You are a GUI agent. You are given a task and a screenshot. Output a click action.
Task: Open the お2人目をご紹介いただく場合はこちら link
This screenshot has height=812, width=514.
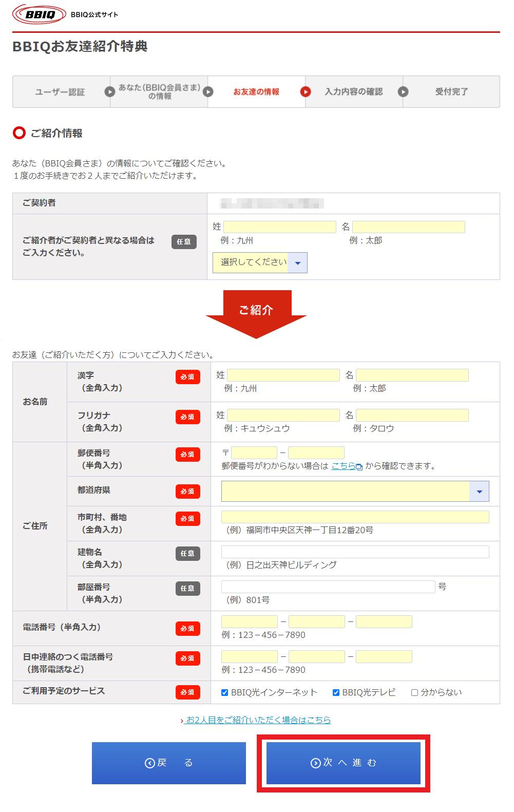(x=258, y=720)
